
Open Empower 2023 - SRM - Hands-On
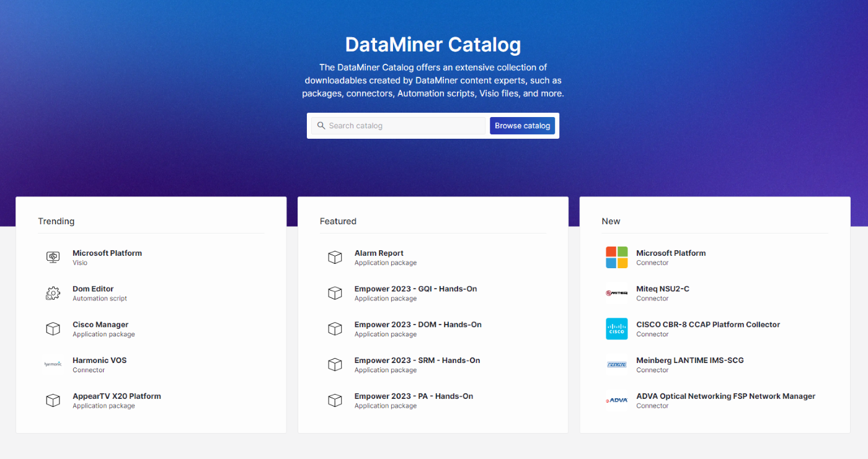click(x=417, y=361)
